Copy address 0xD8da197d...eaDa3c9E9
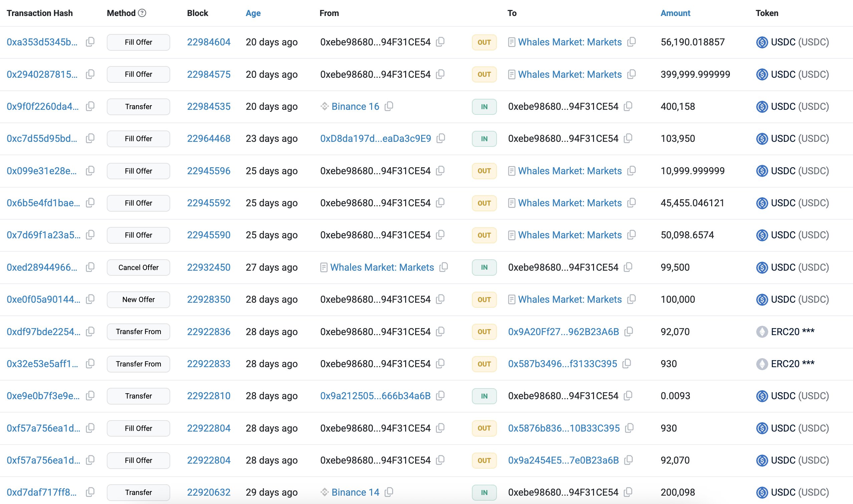The height and width of the screenshot is (504, 853). [x=441, y=139]
